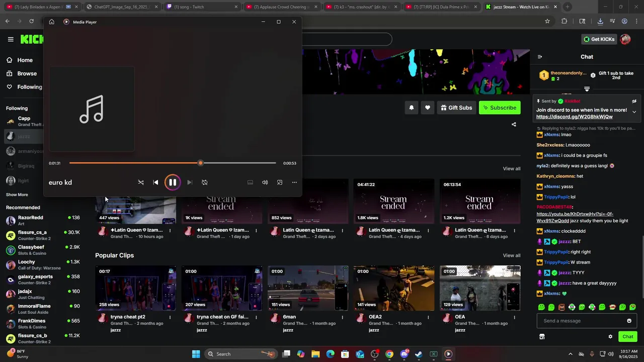Viewport: 644px width, 362px height.
Task: Open the Kick hamburger sidebar menu
Action: (11, 39)
